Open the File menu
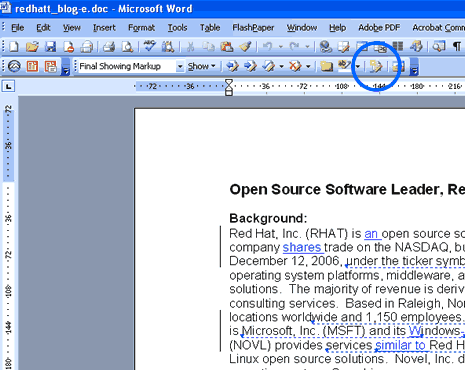Viewport: 465px width, 370px height. [x=17, y=28]
